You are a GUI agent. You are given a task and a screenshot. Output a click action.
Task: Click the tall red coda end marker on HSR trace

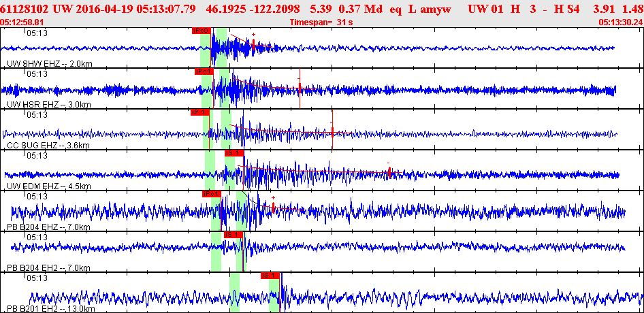[x=300, y=88]
